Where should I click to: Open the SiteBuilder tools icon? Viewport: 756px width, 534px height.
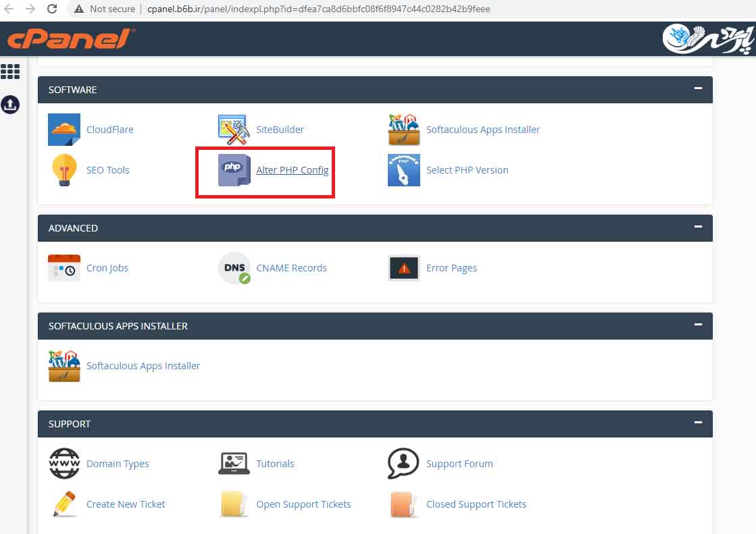(234, 129)
